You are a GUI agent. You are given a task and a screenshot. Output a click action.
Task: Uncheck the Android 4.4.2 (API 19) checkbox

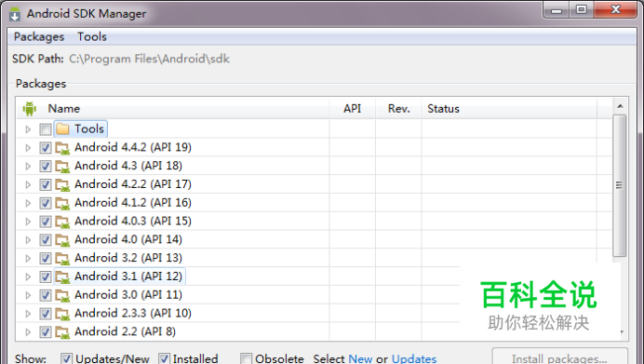click(x=46, y=148)
